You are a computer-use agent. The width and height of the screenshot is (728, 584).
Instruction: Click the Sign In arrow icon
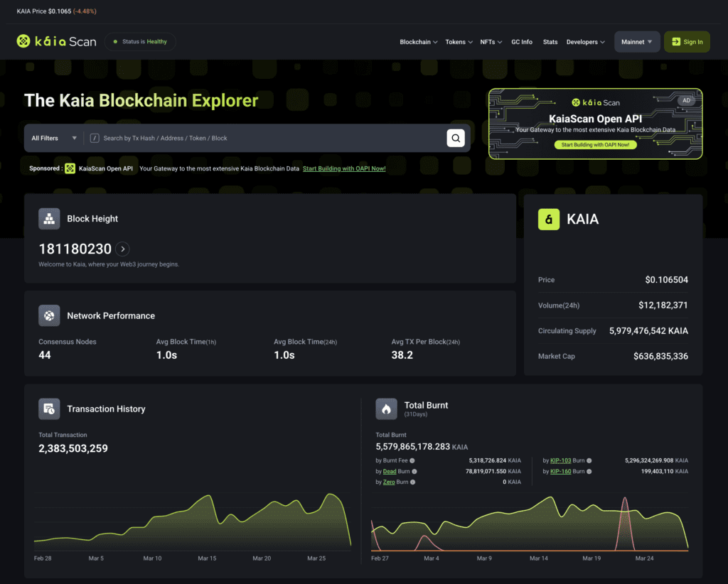676,42
